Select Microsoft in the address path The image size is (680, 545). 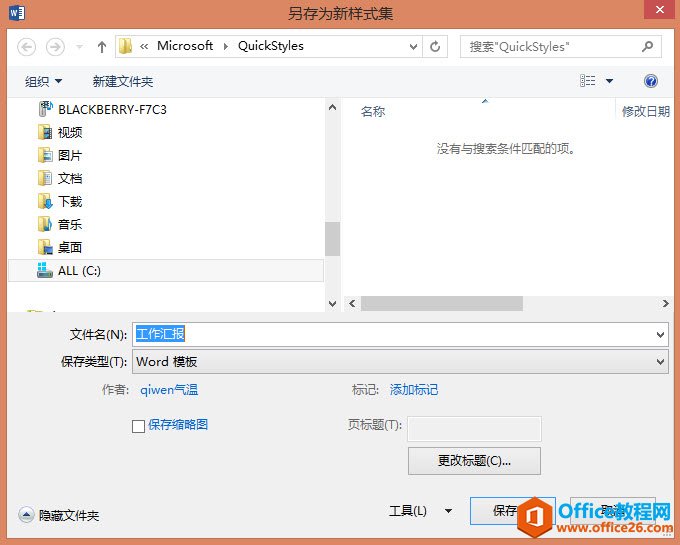point(185,46)
